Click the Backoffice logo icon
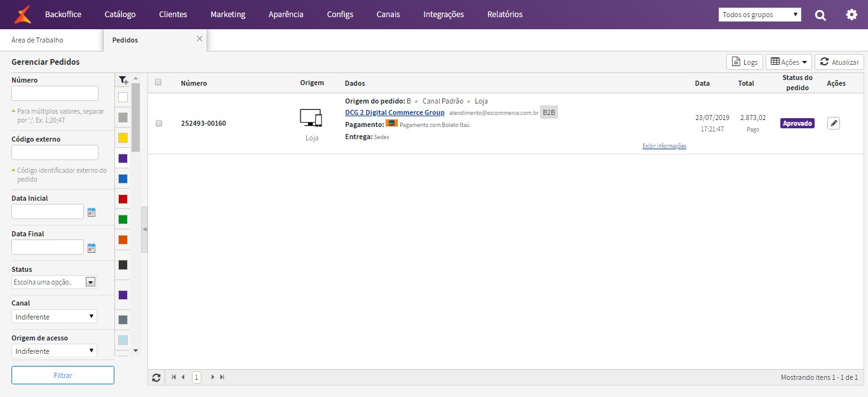 [x=23, y=14]
